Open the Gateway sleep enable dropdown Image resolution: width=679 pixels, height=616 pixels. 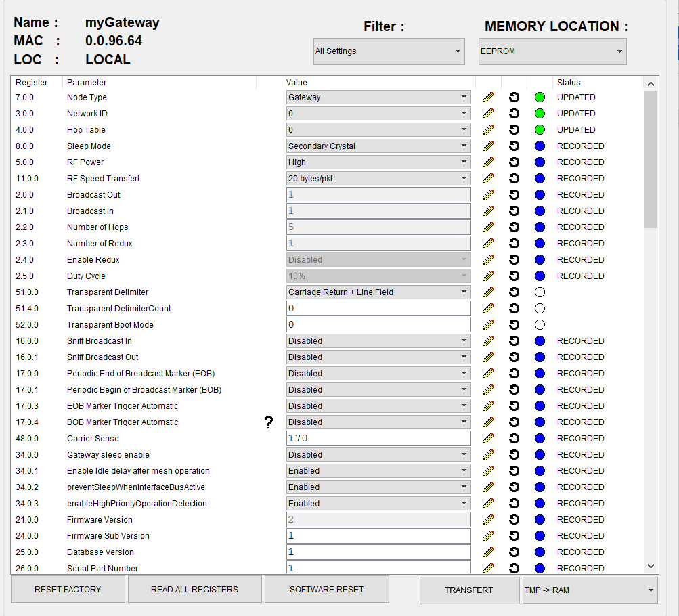click(x=378, y=454)
